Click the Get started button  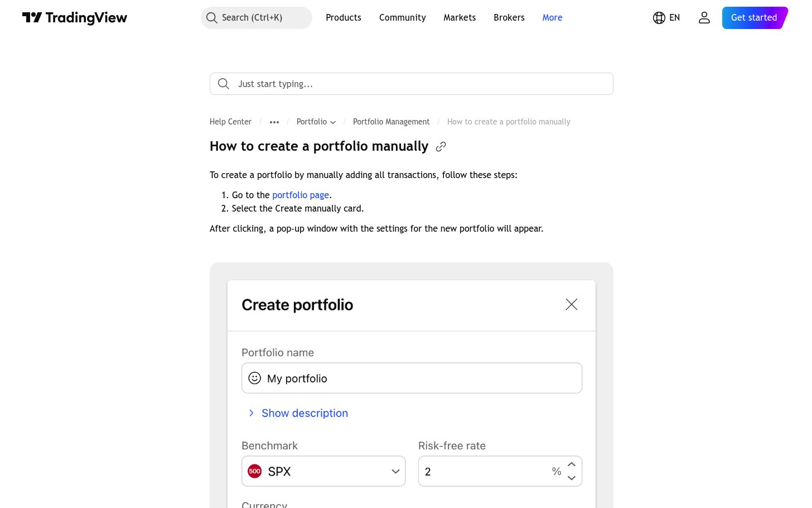tap(755, 18)
